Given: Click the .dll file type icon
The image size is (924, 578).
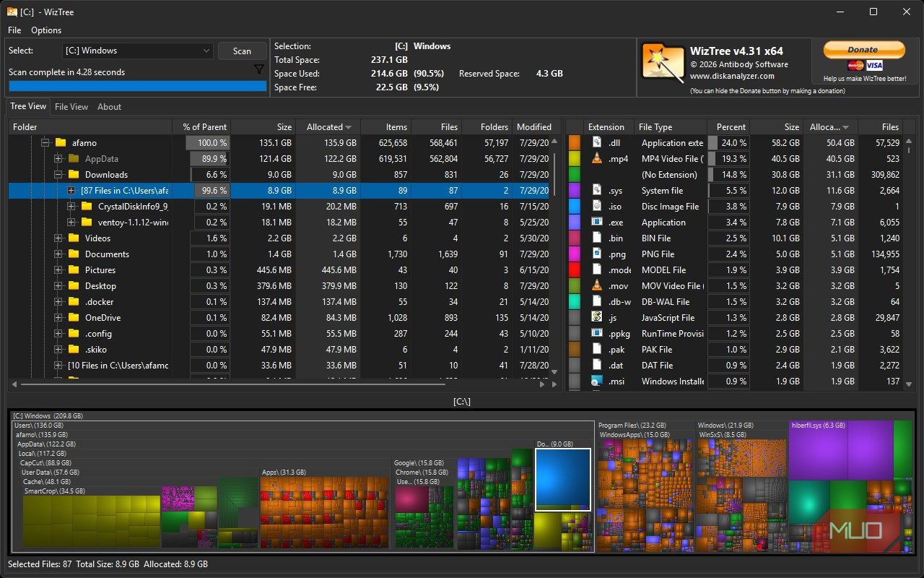Looking at the screenshot, I should click(597, 143).
